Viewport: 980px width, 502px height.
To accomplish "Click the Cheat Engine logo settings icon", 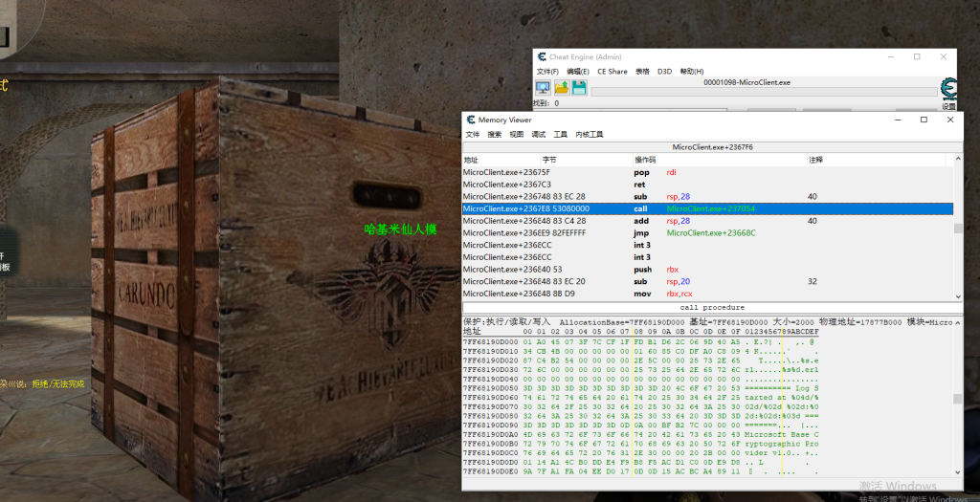I will tap(948, 91).
